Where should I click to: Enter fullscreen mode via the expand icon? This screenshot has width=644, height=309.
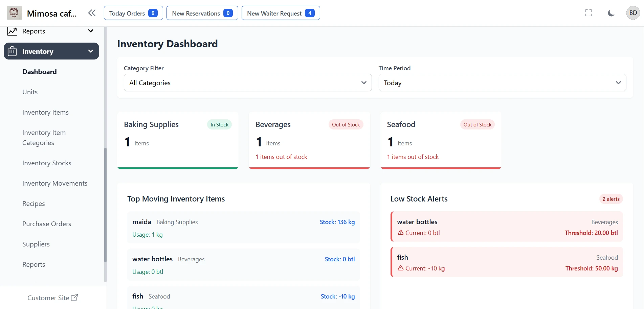pyautogui.click(x=589, y=13)
